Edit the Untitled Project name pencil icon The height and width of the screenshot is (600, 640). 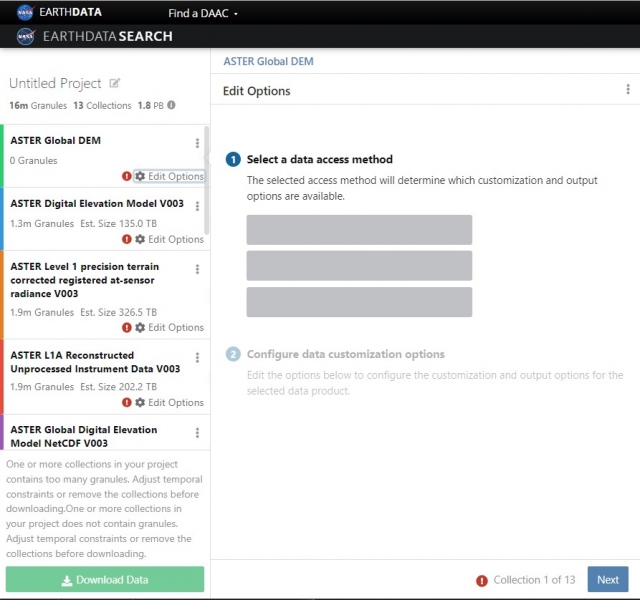click(x=115, y=83)
